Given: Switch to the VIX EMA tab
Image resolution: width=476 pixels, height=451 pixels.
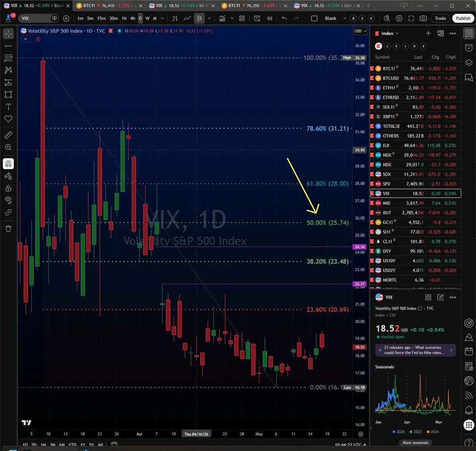Looking at the screenshot, I should [326, 6].
